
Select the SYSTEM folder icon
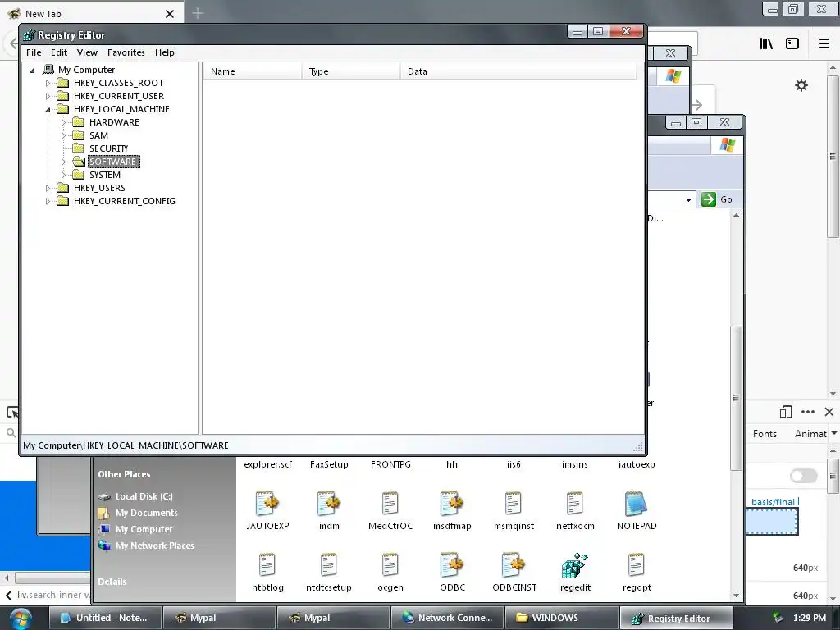(x=78, y=175)
